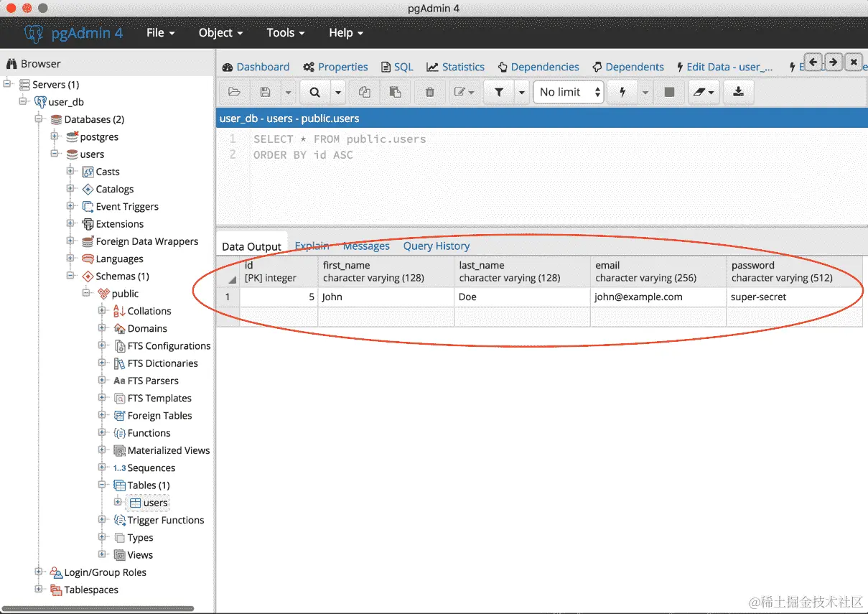
Task: Click the Tablespaces tree icon
Action: [56, 590]
